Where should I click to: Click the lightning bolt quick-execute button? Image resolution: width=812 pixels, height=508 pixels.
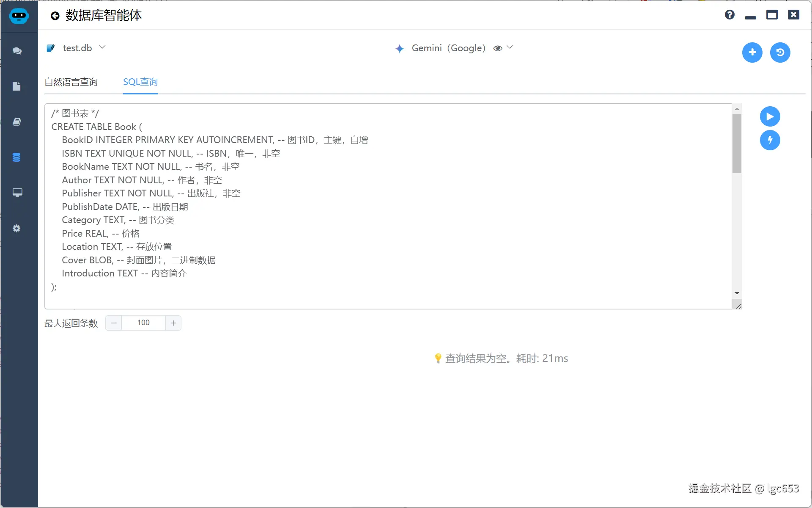pyautogui.click(x=770, y=140)
